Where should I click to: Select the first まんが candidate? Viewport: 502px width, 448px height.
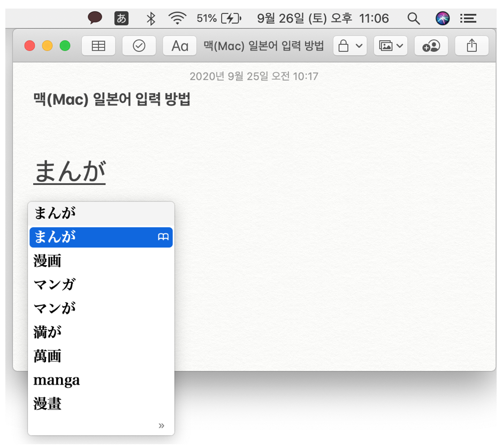(x=101, y=213)
